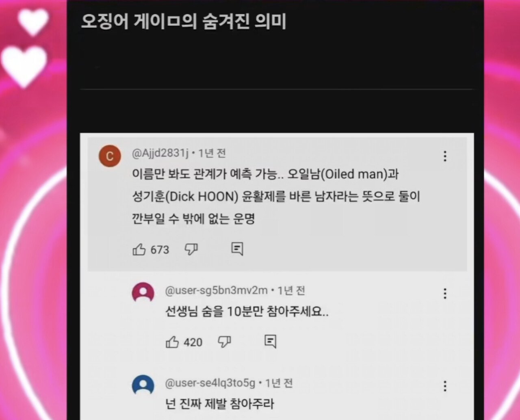Click the reply text 넌 진짜 제발 참아주라

click(x=220, y=404)
